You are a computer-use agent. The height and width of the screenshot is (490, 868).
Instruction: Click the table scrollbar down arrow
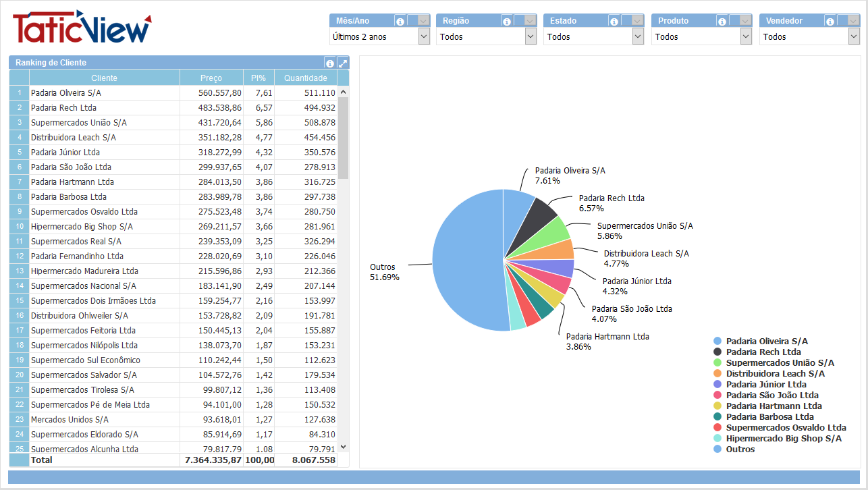343,446
